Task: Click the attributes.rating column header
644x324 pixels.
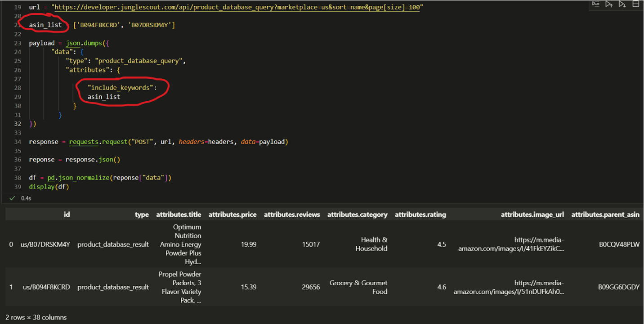Action: [x=420, y=215]
